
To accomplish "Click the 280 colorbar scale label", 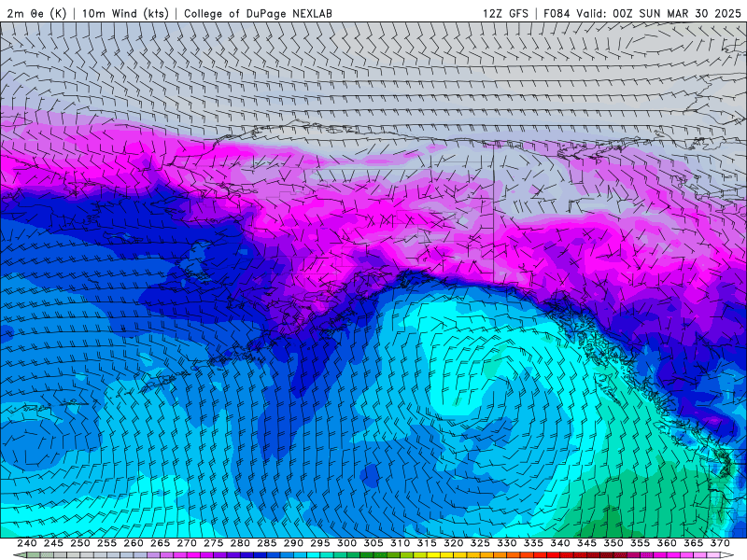I will point(240,543).
